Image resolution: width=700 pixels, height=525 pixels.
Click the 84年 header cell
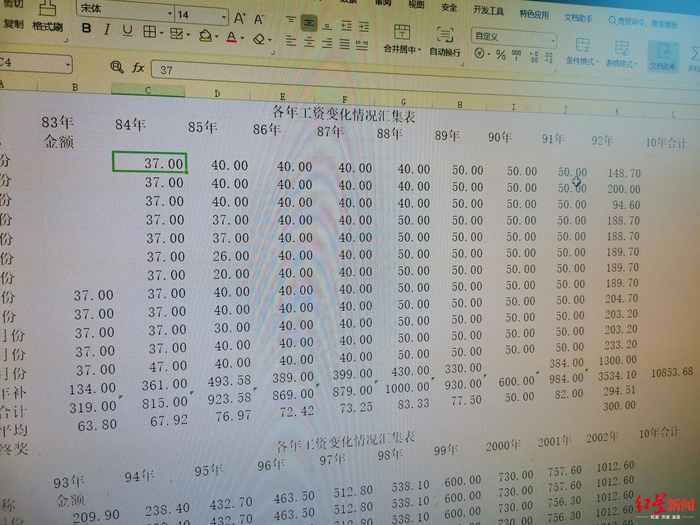tap(130, 125)
